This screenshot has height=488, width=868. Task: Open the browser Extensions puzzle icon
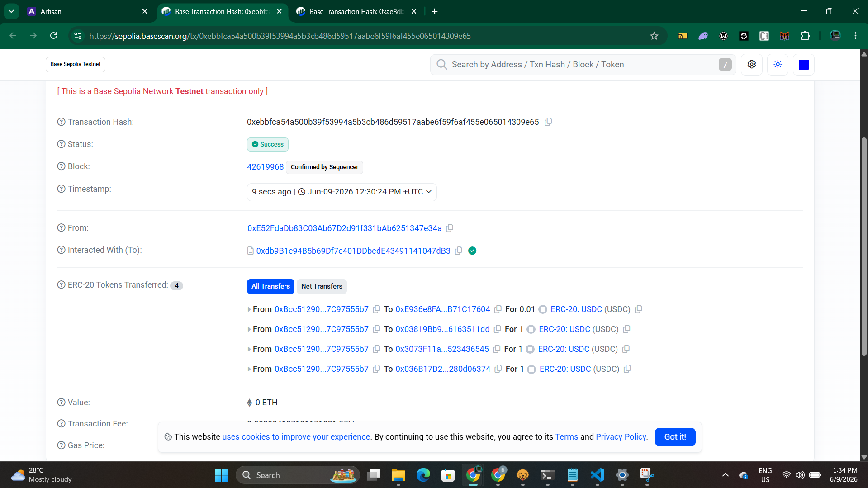[x=805, y=36]
